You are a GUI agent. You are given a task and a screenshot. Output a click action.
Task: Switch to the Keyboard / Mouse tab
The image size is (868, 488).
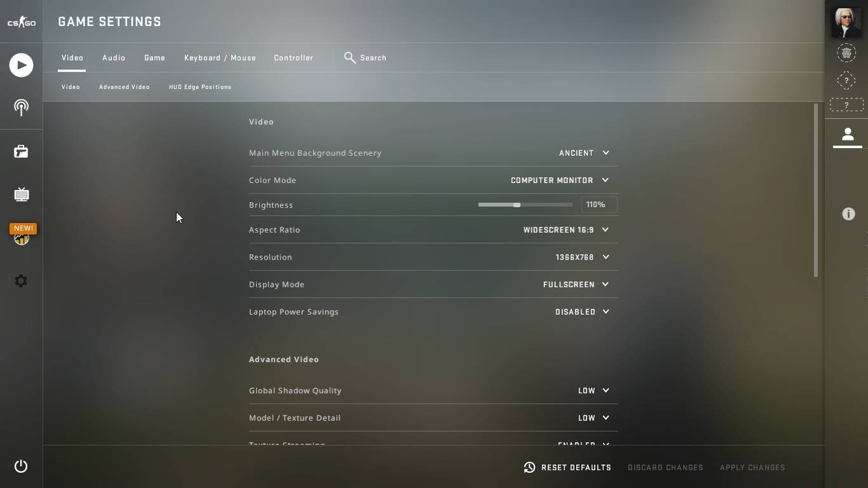[220, 58]
